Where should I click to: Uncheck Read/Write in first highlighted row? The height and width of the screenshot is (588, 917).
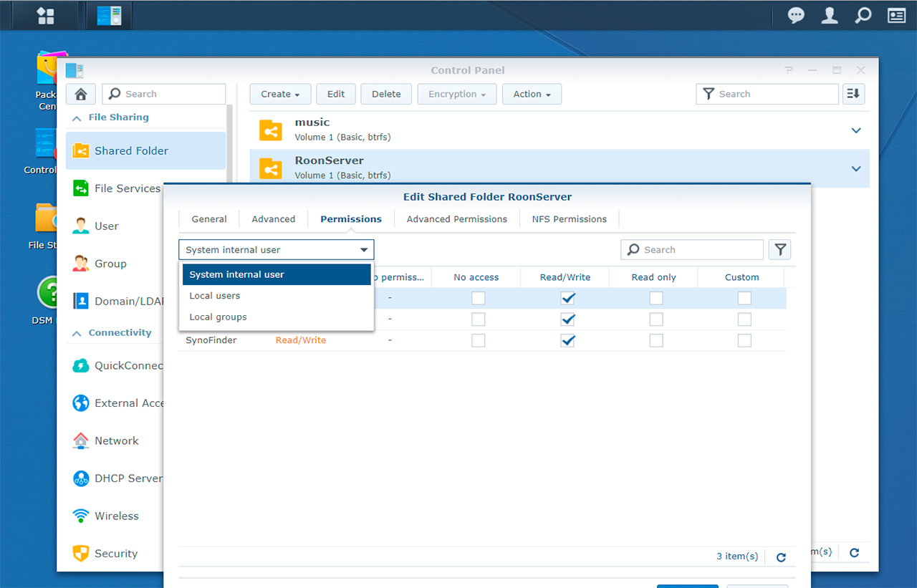[x=567, y=298]
